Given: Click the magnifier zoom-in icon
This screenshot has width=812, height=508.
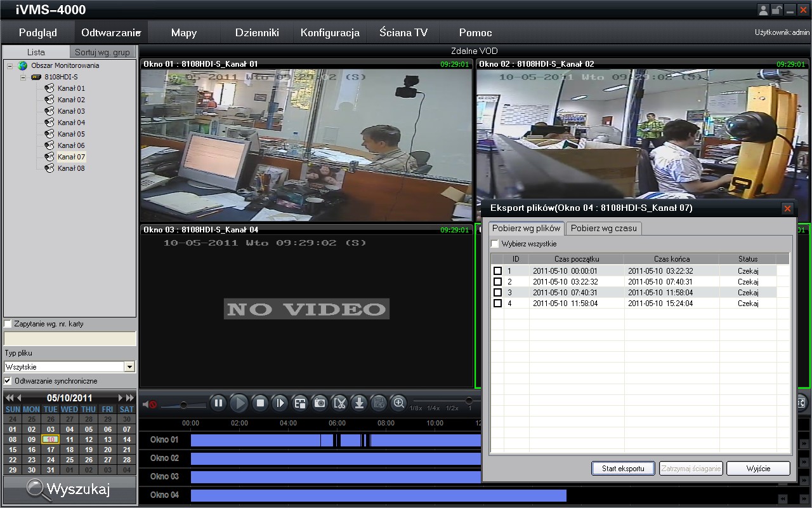Looking at the screenshot, I should [x=398, y=403].
